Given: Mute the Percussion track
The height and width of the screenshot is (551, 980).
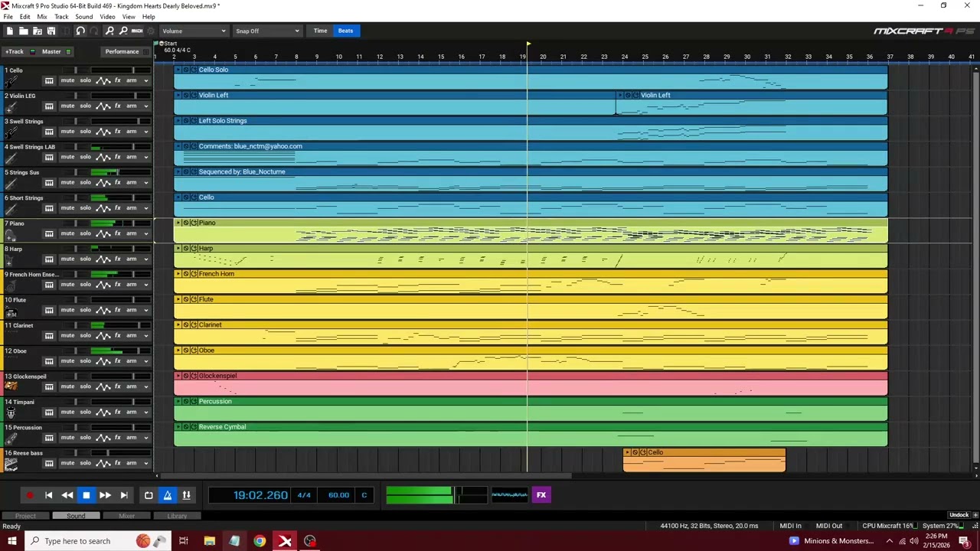Looking at the screenshot, I should point(67,438).
